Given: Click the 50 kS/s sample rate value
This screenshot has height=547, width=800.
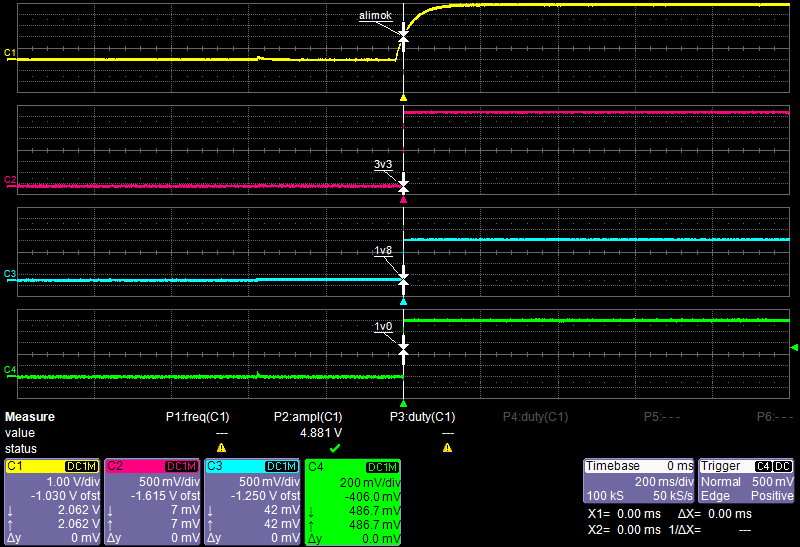Looking at the screenshot, I should pos(673,495).
